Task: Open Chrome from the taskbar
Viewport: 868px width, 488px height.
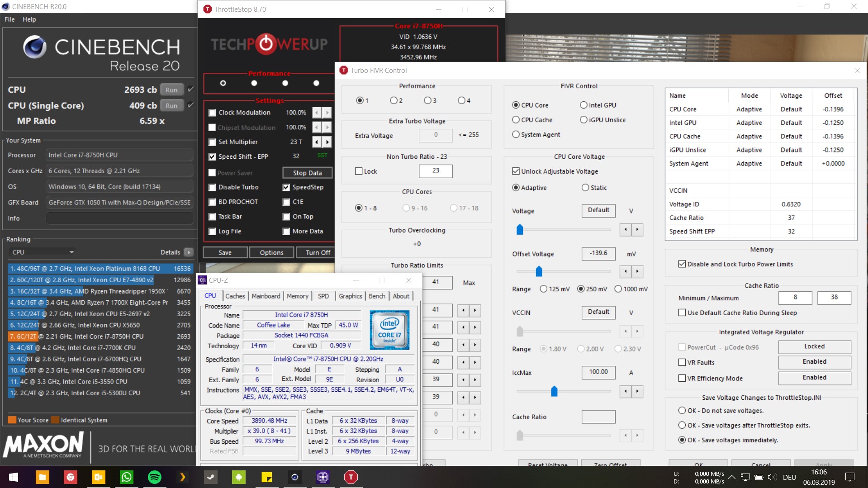Action: click(71, 477)
